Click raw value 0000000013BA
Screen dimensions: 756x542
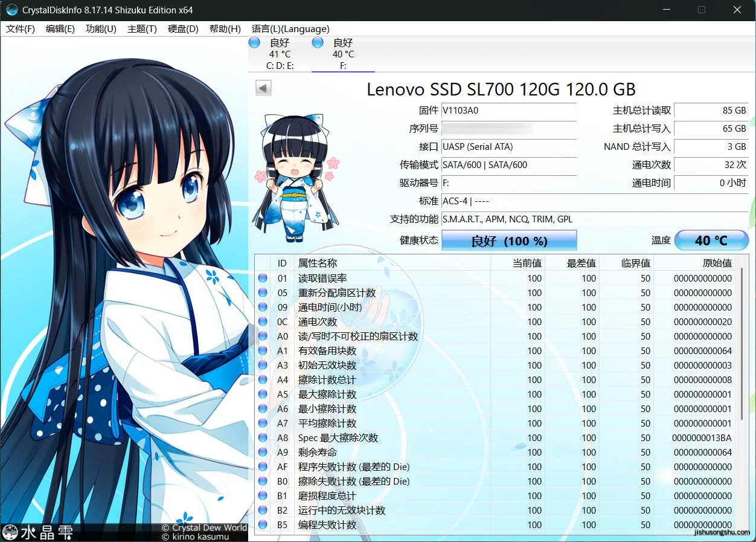pyautogui.click(x=702, y=437)
